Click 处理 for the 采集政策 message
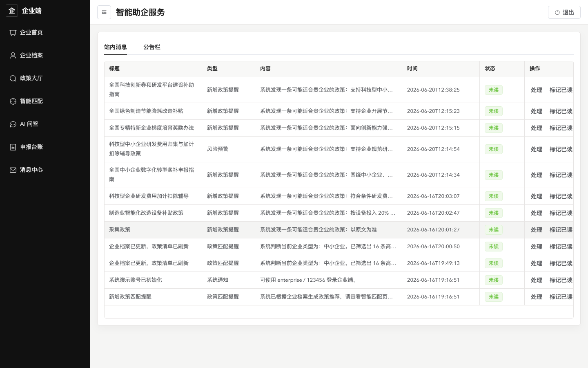Image resolution: width=588 pixels, height=368 pixels. (x=537, y=230)
